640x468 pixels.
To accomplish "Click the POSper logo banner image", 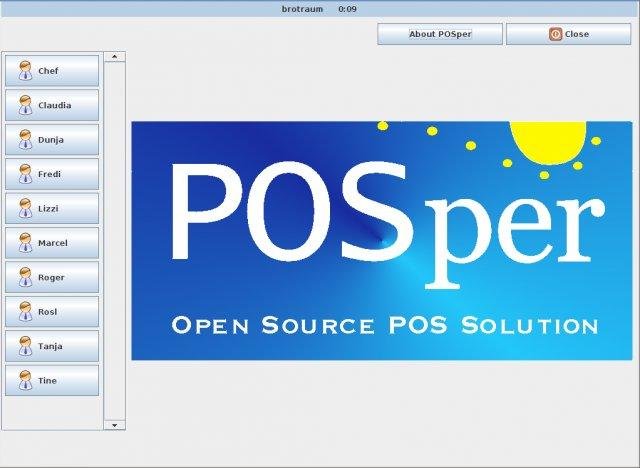I will (382, 241).
